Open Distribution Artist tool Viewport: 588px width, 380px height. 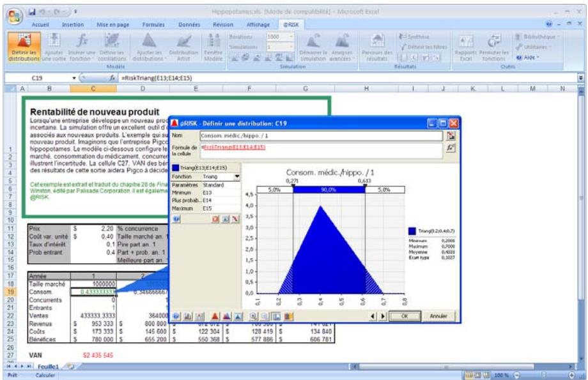coord(183,45)
